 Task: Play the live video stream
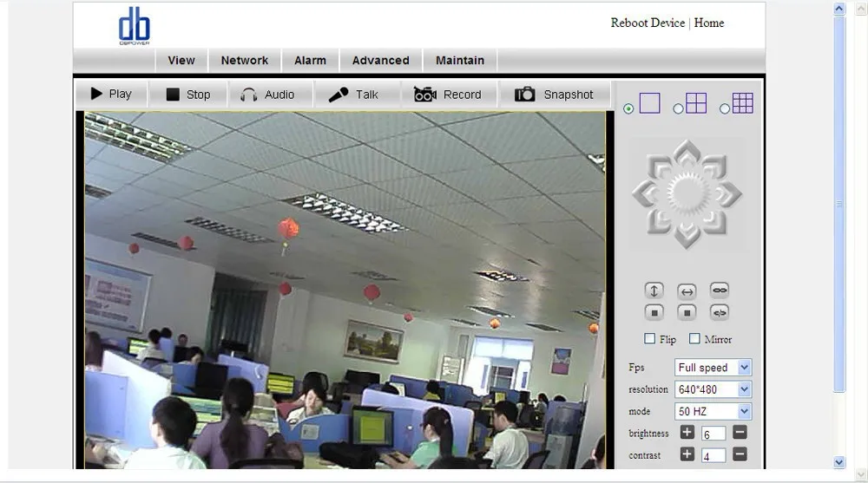(x=111, y=94)
